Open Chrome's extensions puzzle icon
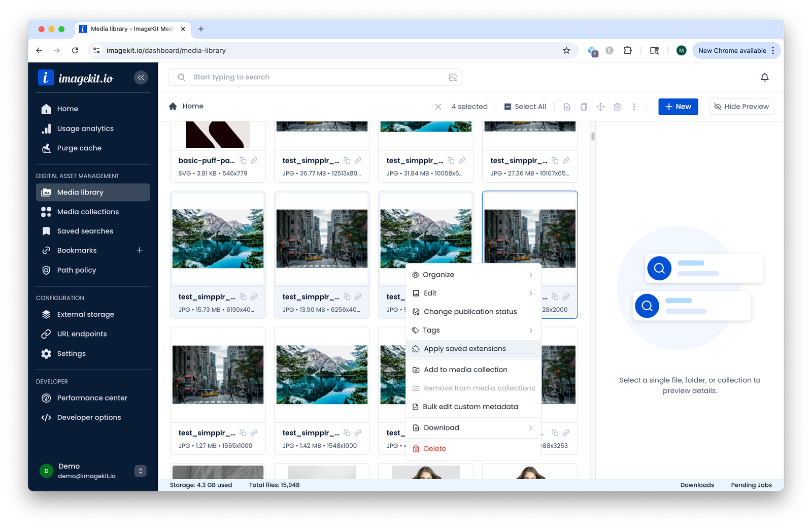 click(628, 50)
